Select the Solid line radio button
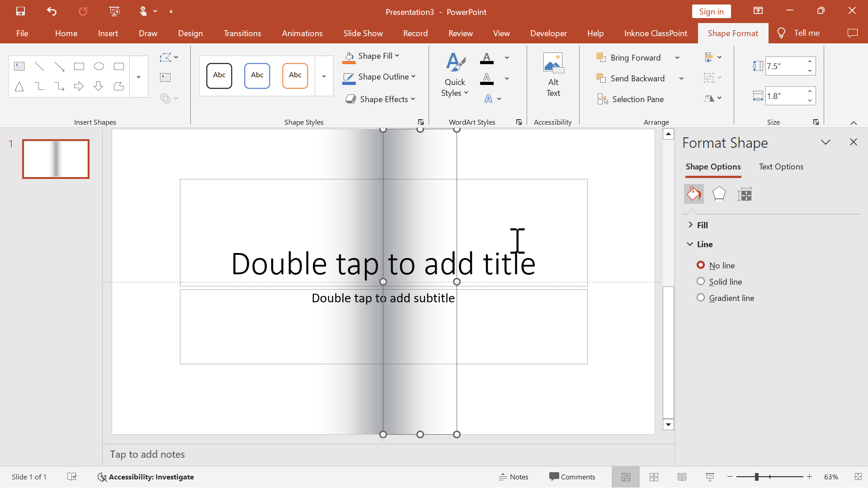 pyautogui.click(x=701, y=281)
